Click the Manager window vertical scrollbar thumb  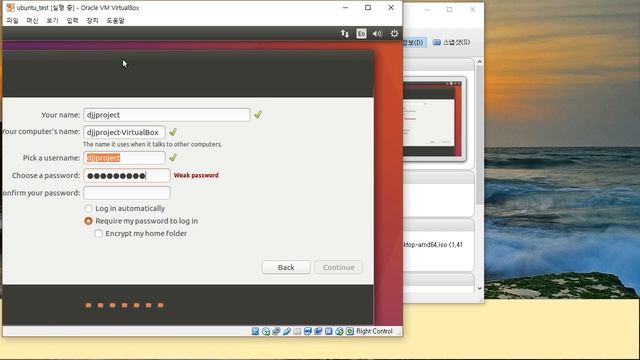point(480,135)
